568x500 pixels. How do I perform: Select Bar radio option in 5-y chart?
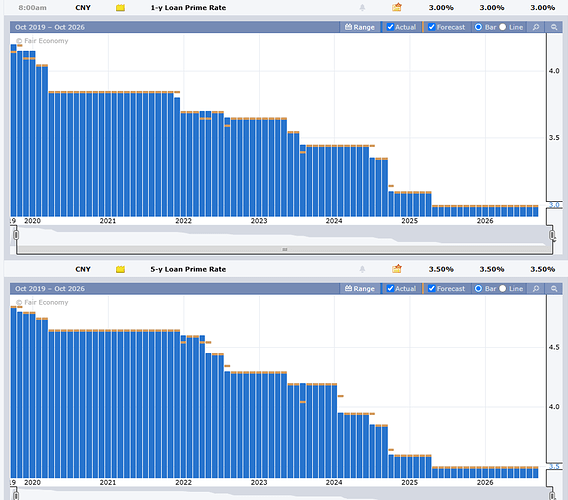coord(478,288)
